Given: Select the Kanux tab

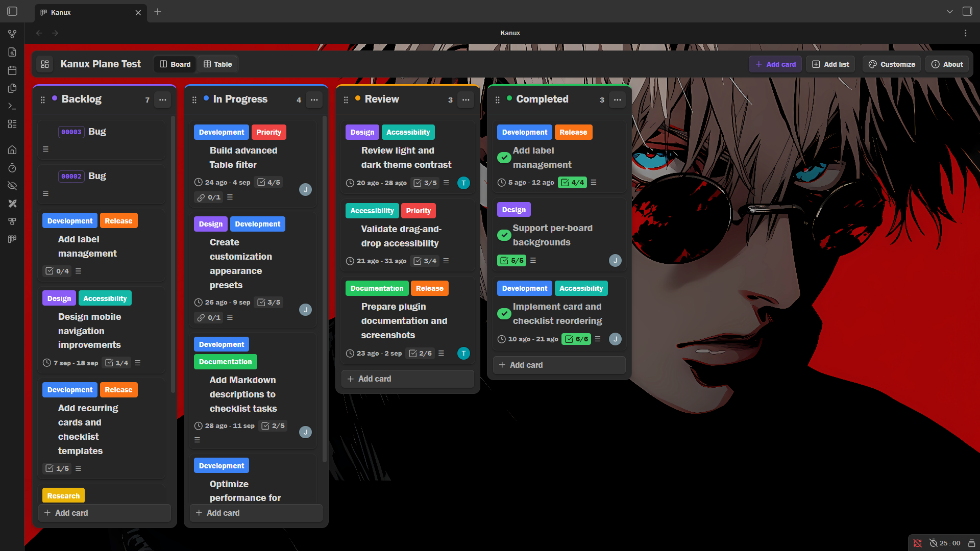Looking at the screenshot, I should pyautogui.click(x=91, y=12).
